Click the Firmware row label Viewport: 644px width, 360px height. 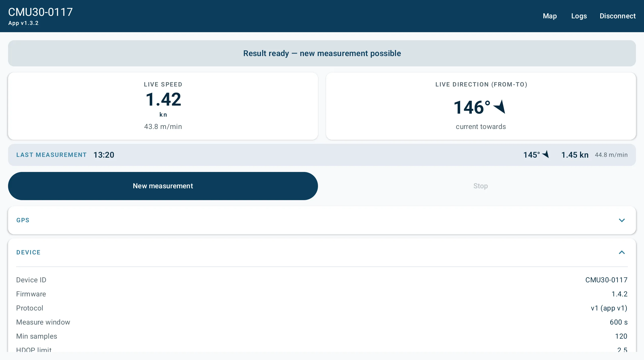(31, 294)
